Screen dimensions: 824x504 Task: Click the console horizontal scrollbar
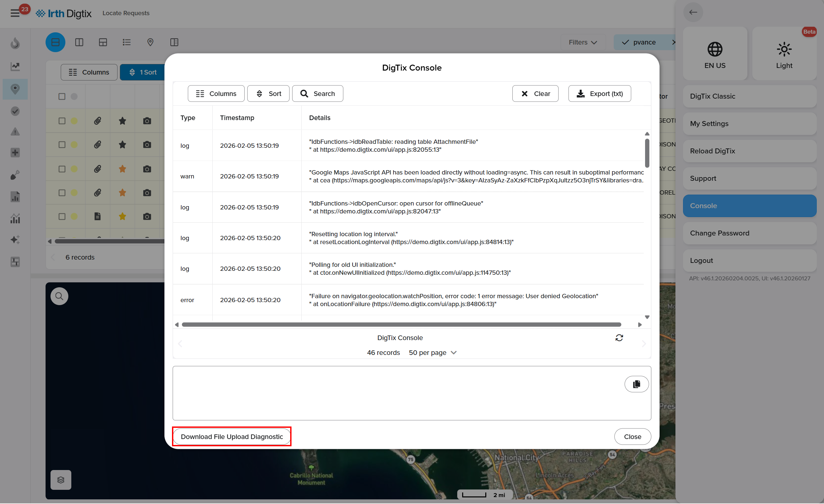pyautogui.click(x=401, y=325)
